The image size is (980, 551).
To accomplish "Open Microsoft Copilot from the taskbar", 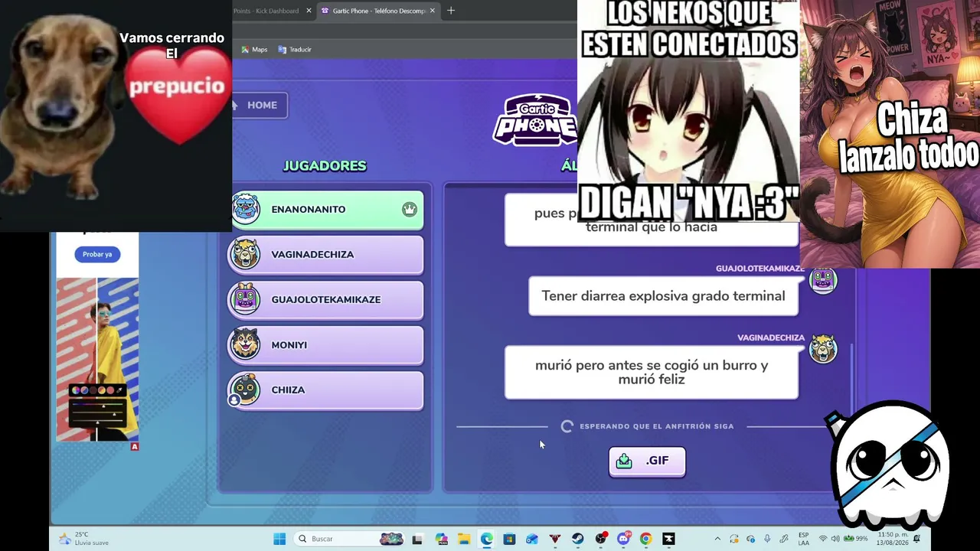I will tap(441, 539).
